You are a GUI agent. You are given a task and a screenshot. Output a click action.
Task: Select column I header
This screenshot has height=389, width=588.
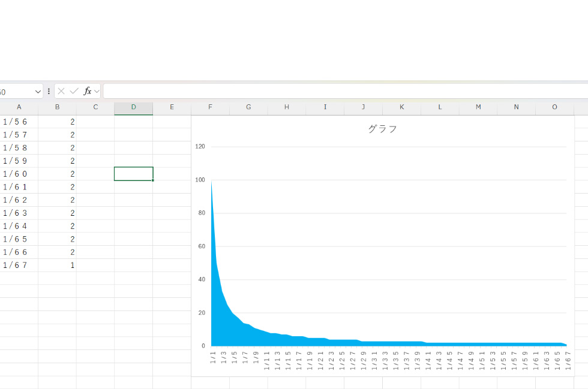(x=325, y=107)
